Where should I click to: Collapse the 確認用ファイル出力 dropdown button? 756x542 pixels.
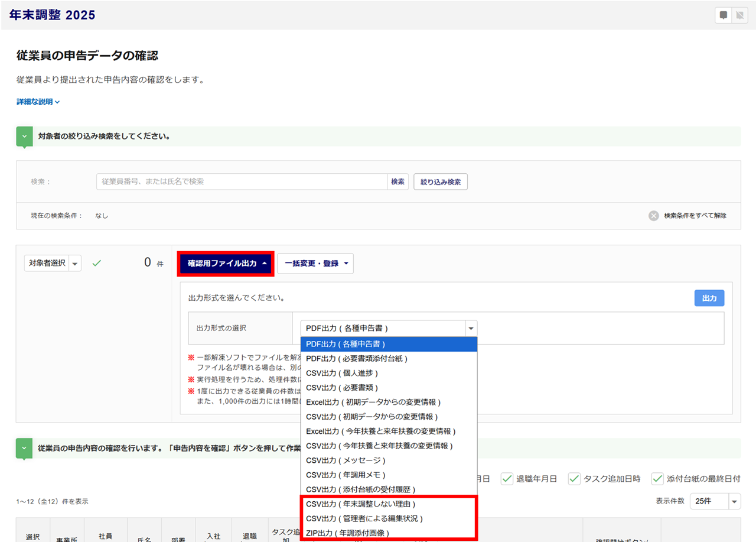point(225,264)
